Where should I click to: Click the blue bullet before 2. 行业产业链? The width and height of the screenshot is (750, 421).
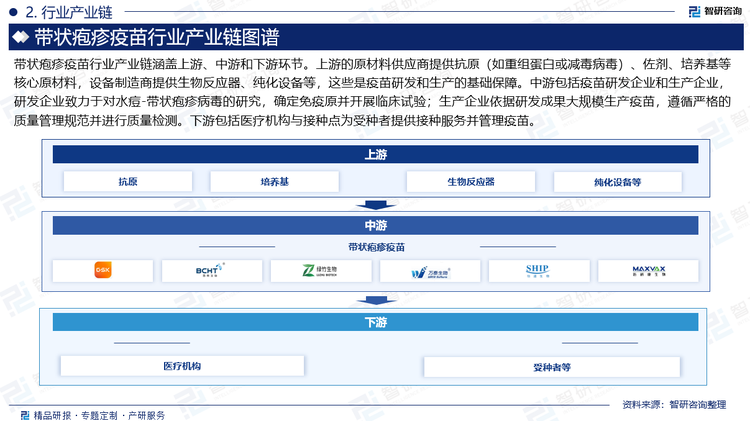coord(13,12)
